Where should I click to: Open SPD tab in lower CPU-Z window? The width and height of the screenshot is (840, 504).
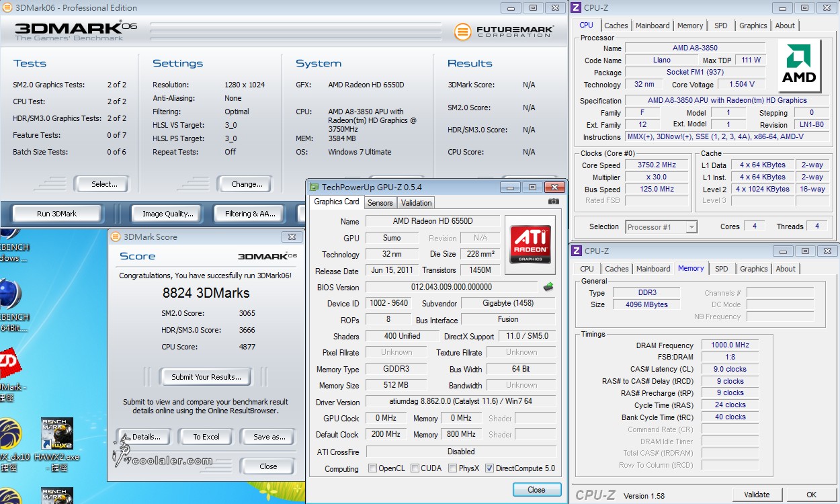(x=722, y=269)
